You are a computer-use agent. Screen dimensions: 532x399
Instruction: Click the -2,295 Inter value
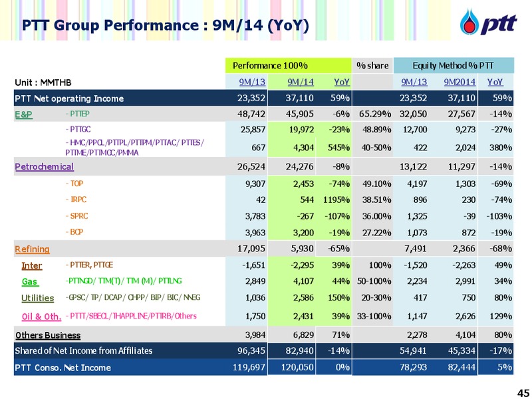coord(303,265)
